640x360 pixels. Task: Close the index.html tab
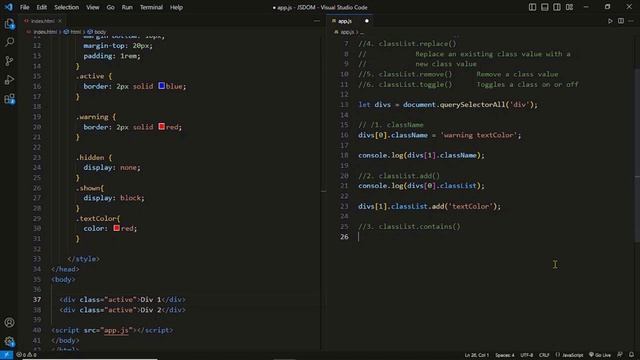click(x=60, y=21)
